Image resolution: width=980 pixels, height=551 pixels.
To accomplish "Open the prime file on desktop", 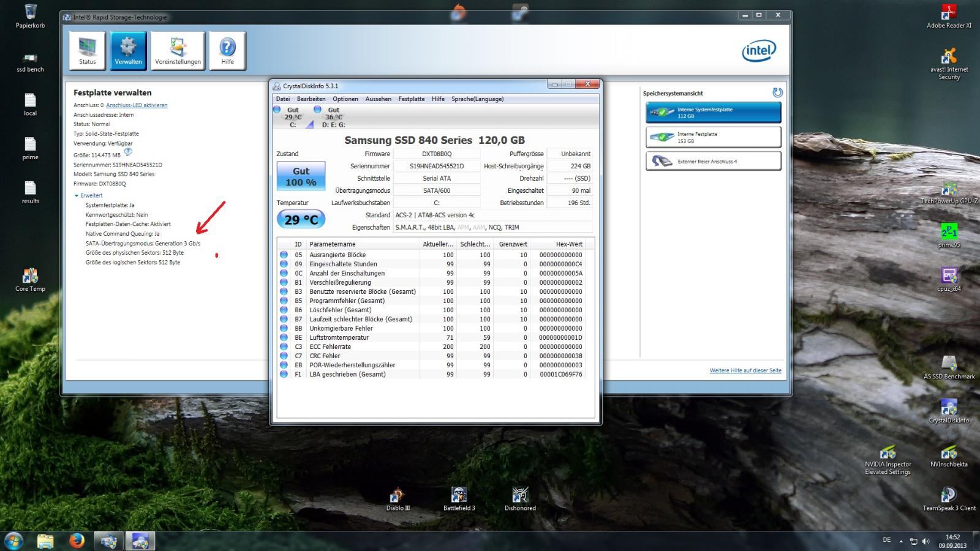I will point(30,149).
